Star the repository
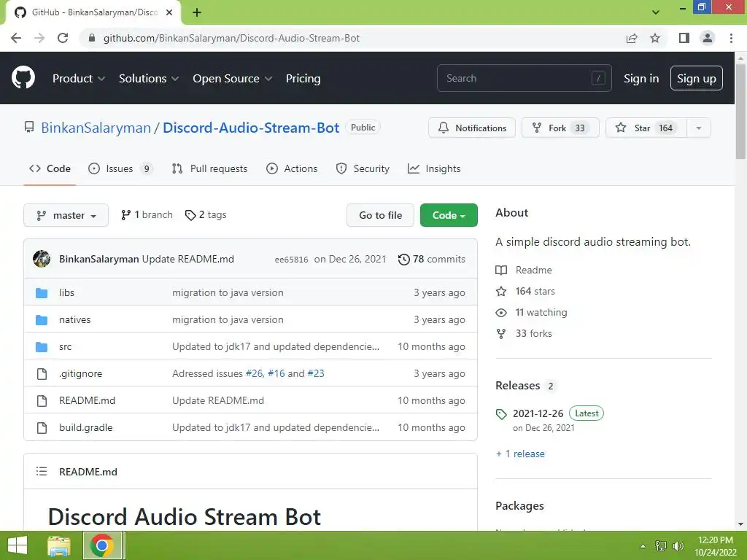Screen dimensions: 747x560 click(x=646, y=128)
